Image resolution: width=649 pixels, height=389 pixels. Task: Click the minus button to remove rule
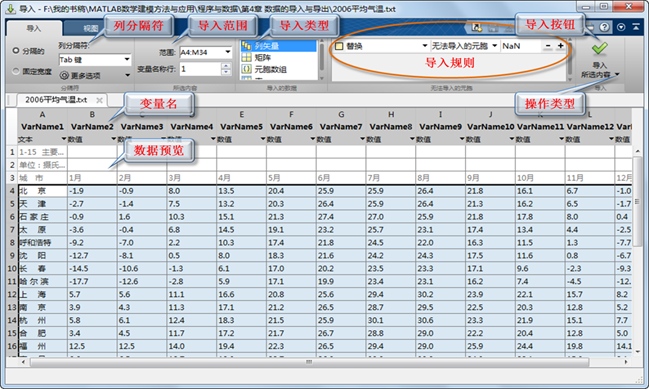548,46
